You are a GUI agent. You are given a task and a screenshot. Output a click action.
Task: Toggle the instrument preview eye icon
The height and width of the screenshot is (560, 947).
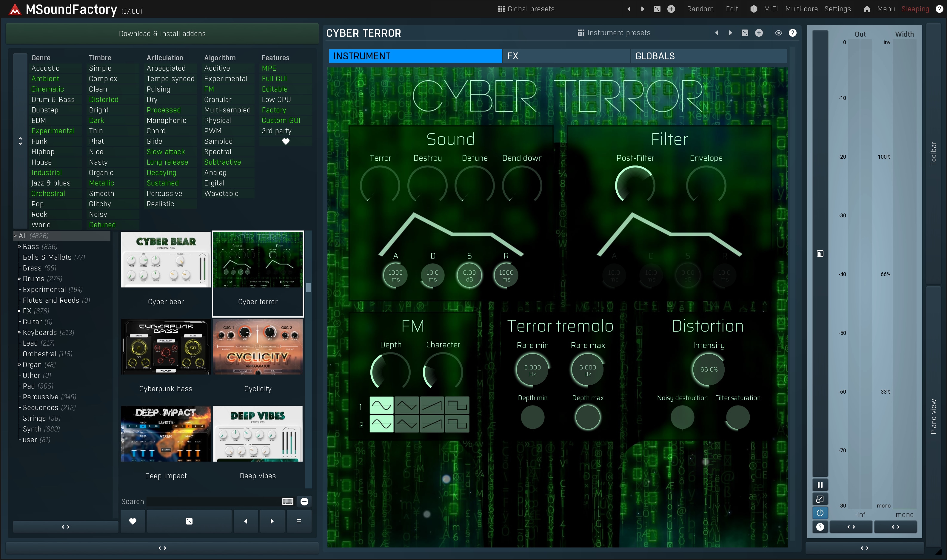click(x=778, y=33)
